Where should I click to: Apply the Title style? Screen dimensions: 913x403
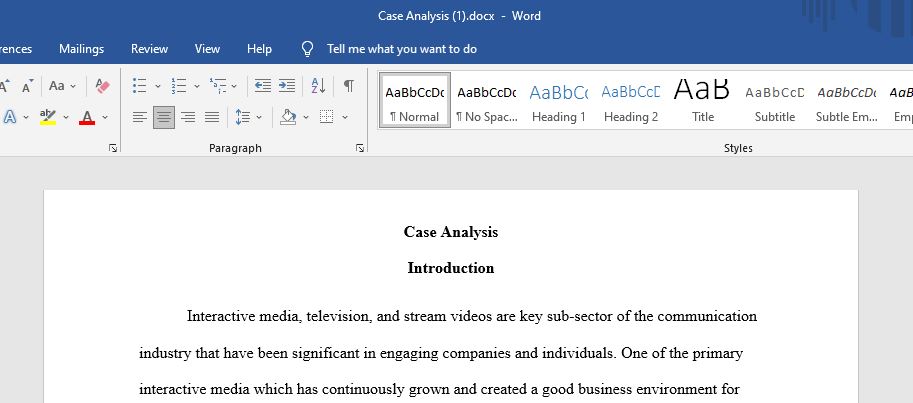pyautogui.click(x=703, y=100)
